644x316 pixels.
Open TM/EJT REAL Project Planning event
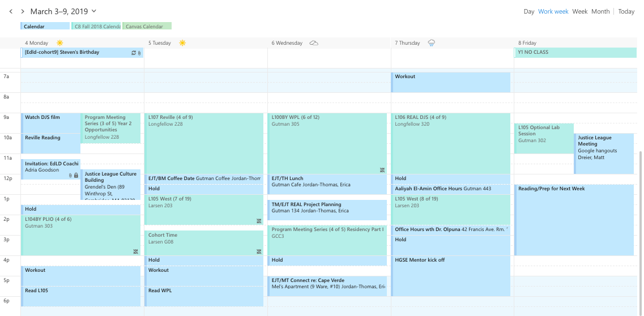[x=327, y=210]
